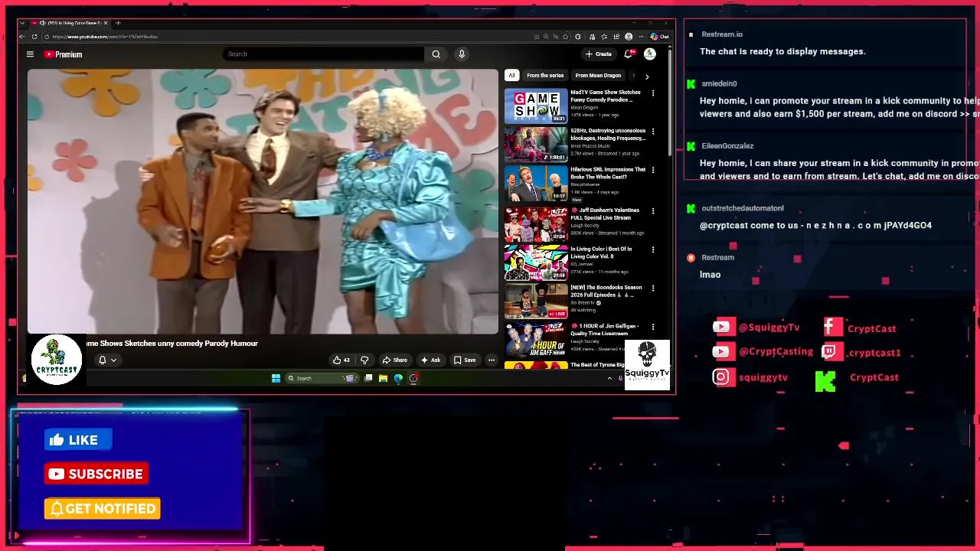Open YouTube notifications bell

(x=629, y=54)
